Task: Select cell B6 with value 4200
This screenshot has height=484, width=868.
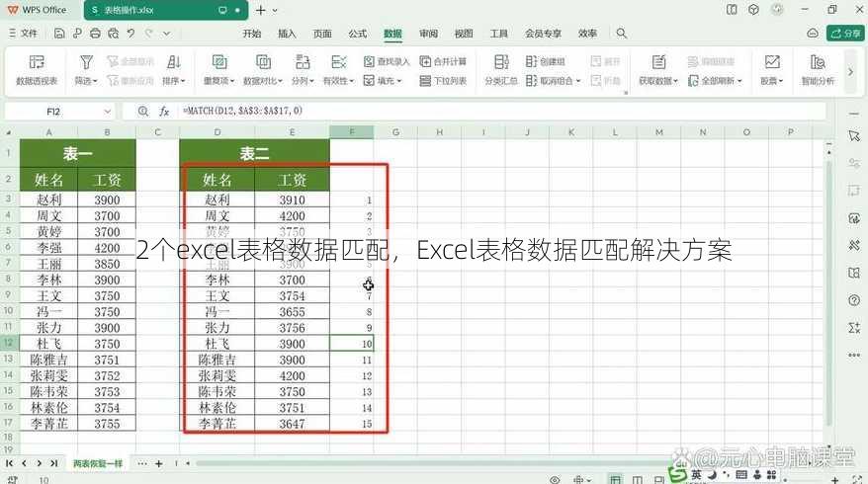Action: (107, 248)
